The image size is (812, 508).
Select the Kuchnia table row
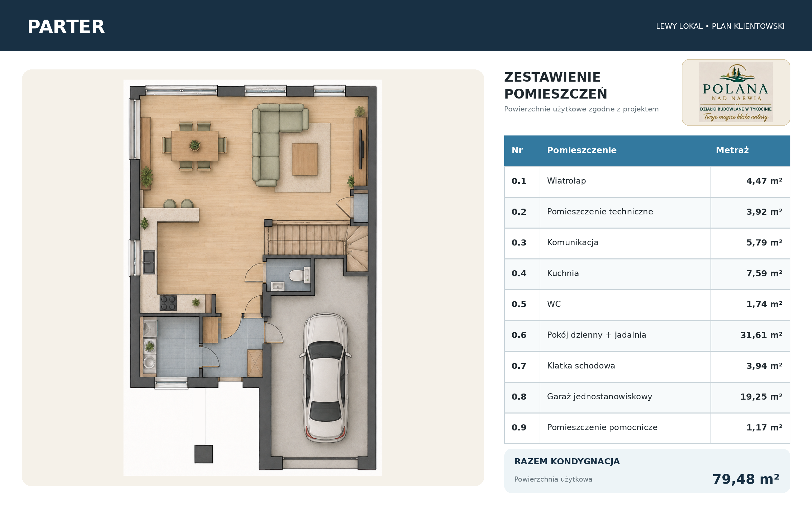click(x=647, y=274)
